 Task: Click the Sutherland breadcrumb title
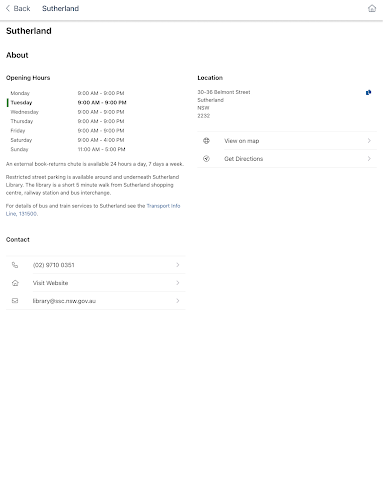coord(60,8)
